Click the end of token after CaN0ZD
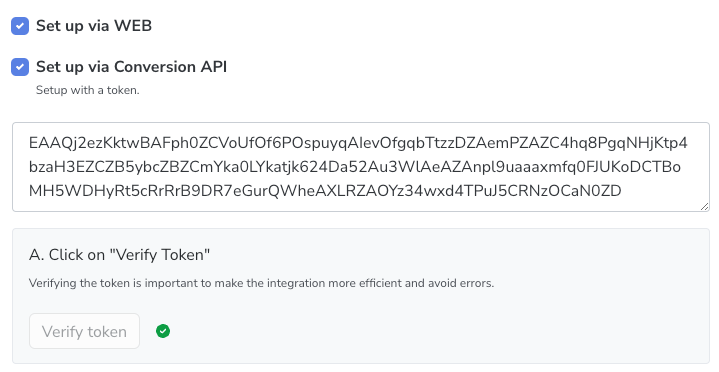Screen dimensions: 719x372 point(622,191)
